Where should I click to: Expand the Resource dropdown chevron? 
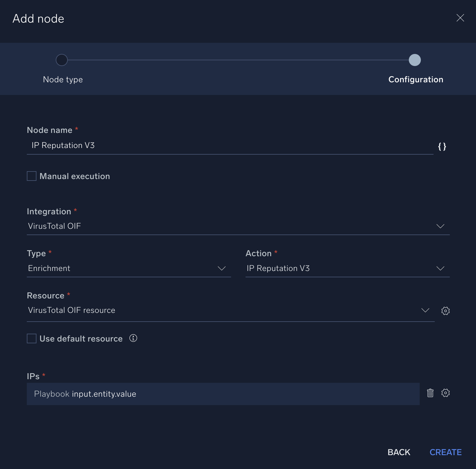(425, 310)
